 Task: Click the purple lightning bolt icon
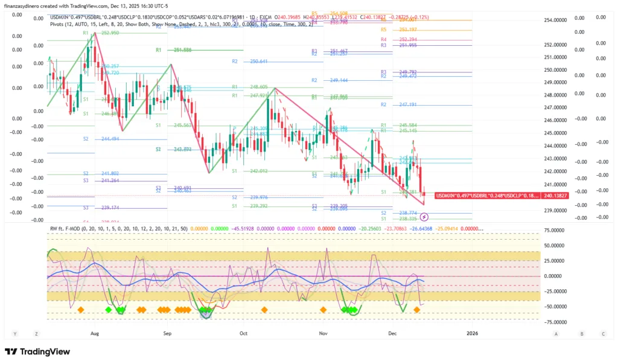pos(424,216)
